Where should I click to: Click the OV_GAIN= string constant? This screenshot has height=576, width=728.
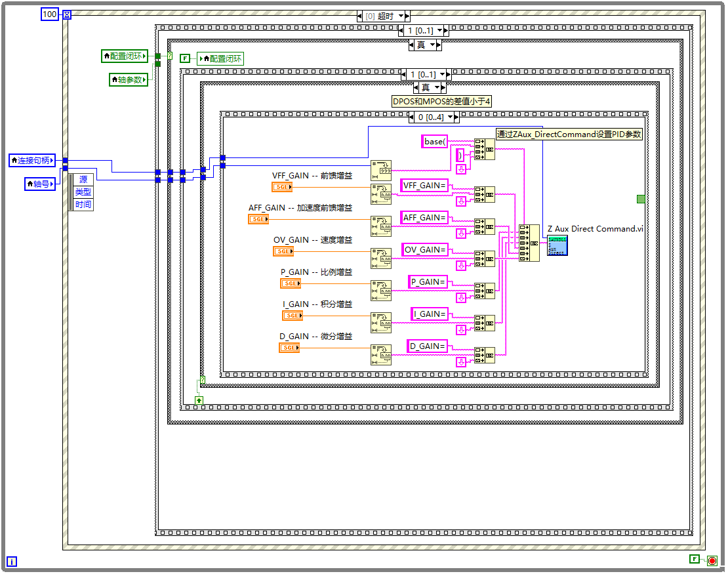pos(425,249)
